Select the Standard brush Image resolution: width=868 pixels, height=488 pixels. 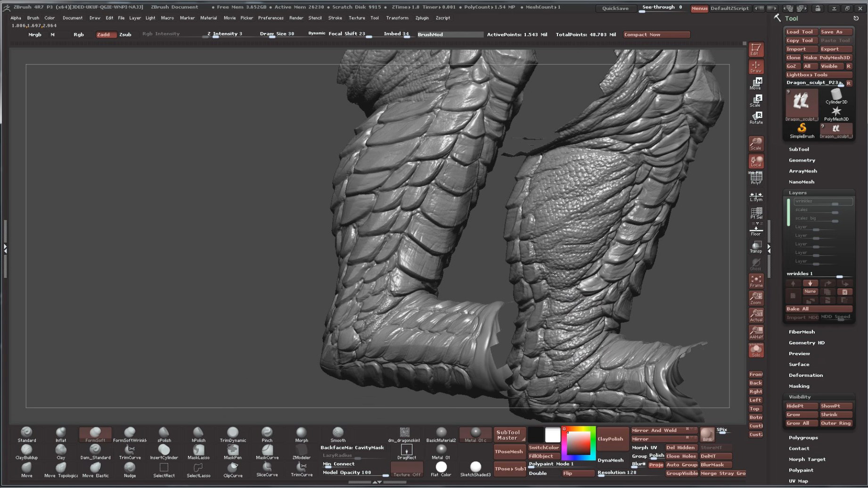[27, 434]
